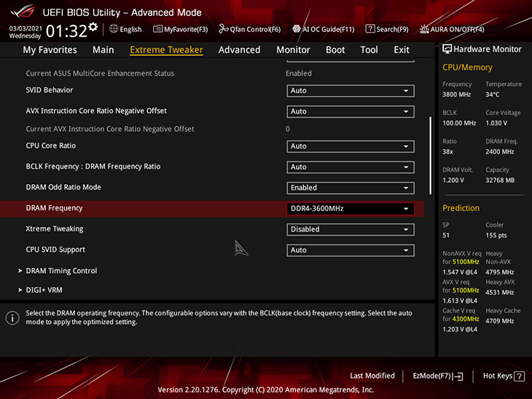Open DRAM Odd Ratio Mode dropdown
Image resolution: width=532 pixels, height=399 pixels.
click(351, 188)
